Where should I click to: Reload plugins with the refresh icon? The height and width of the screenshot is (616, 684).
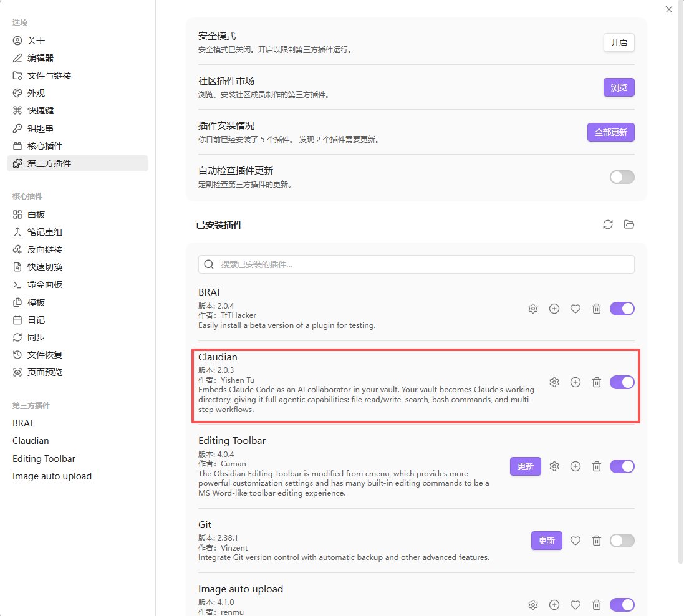(x=608, y=224)
